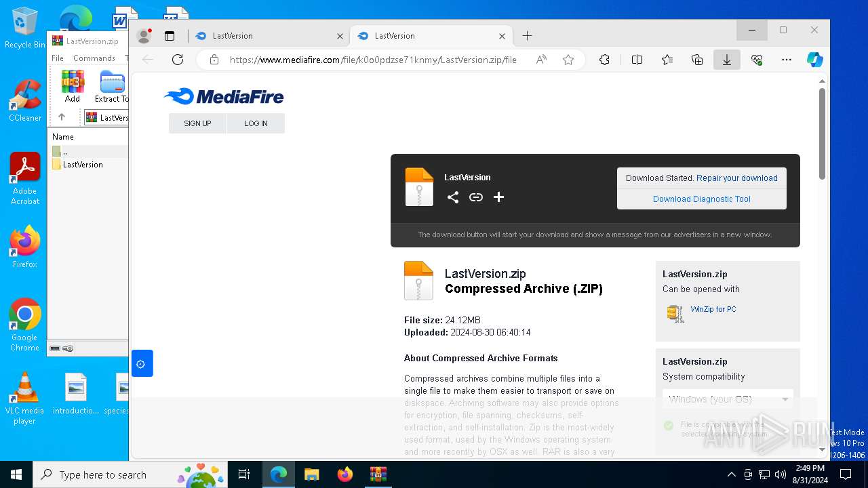Go up one level in WinRAR
Viewport: 868px width, 488px height.
pos(62,117)
